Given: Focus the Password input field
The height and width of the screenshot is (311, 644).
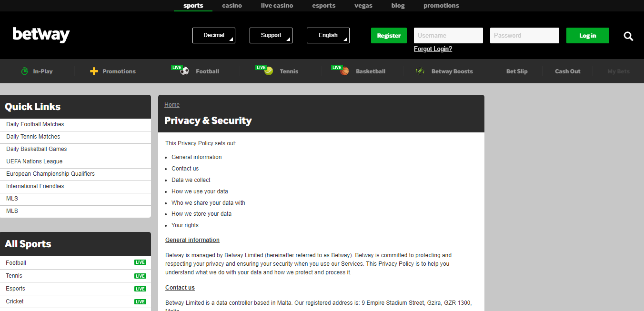Looking at the screenshot, I should click(524, 35).
